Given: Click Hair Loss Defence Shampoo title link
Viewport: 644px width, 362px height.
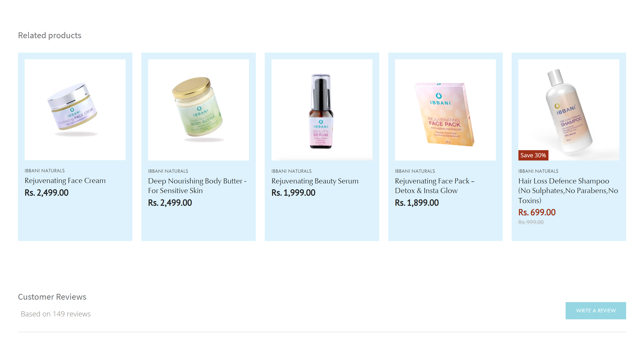Looking at the screenshot, I should pos(568,191).
